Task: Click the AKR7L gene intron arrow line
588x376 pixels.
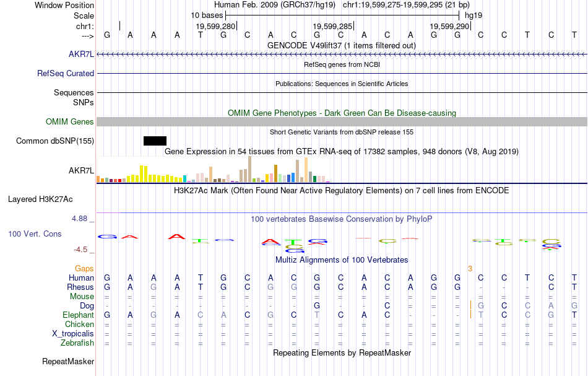Action: click(342, 55)
